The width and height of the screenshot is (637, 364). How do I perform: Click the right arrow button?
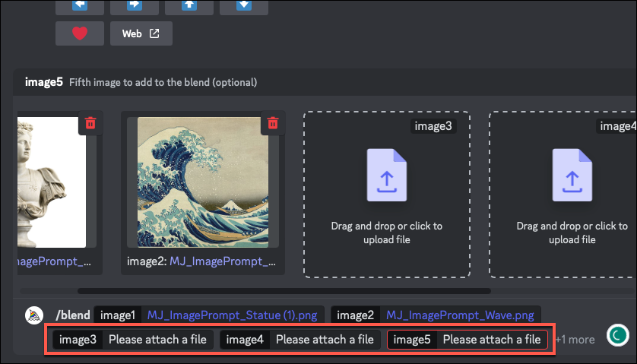135,7
